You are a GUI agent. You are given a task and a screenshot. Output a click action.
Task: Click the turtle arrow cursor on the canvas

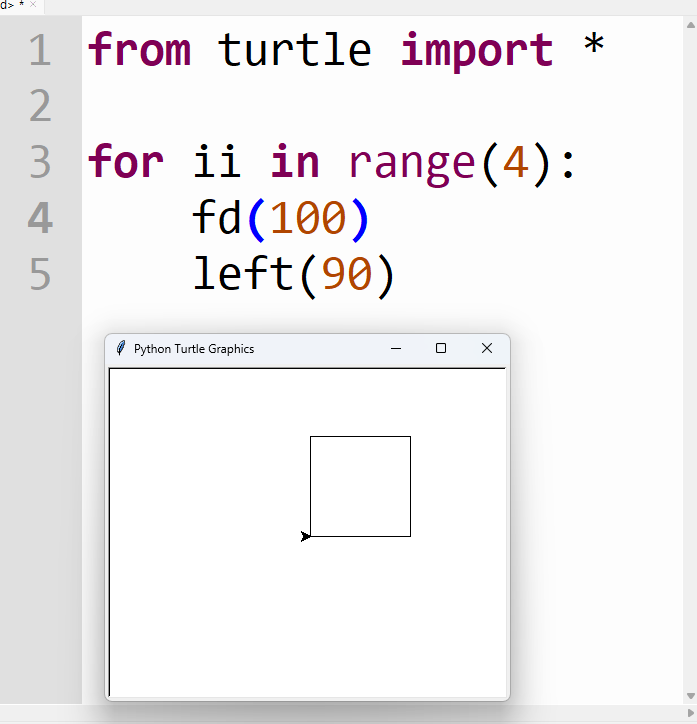(306, 536)
